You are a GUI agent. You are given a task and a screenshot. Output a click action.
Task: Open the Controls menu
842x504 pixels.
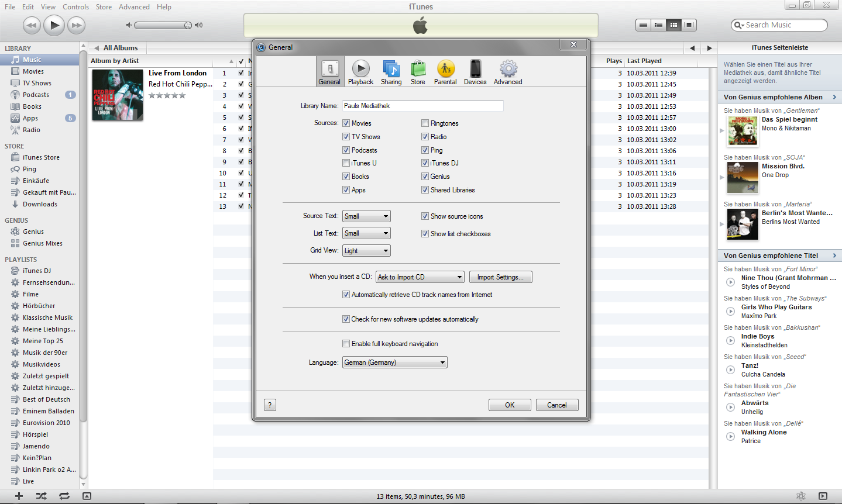tap(76, 7)
